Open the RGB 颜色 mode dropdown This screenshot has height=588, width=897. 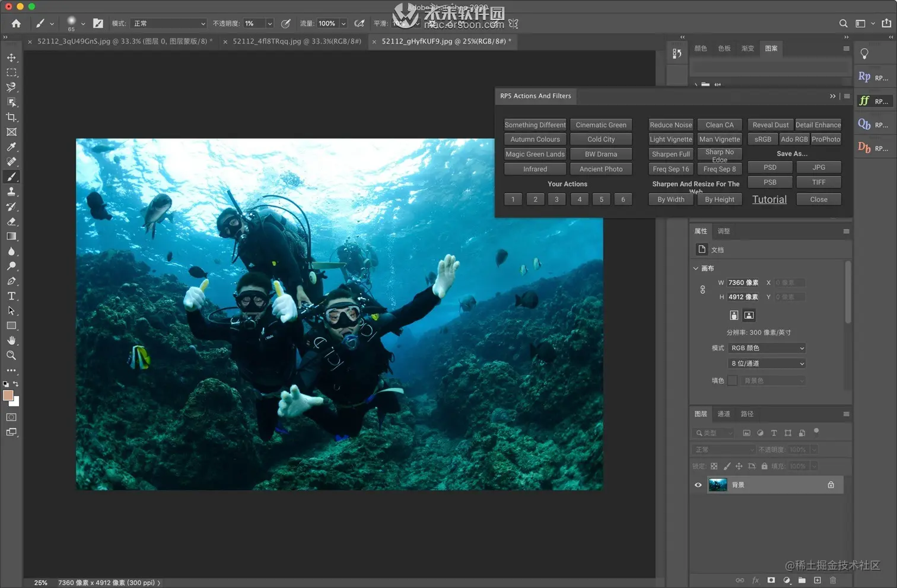tap(767, 348)
